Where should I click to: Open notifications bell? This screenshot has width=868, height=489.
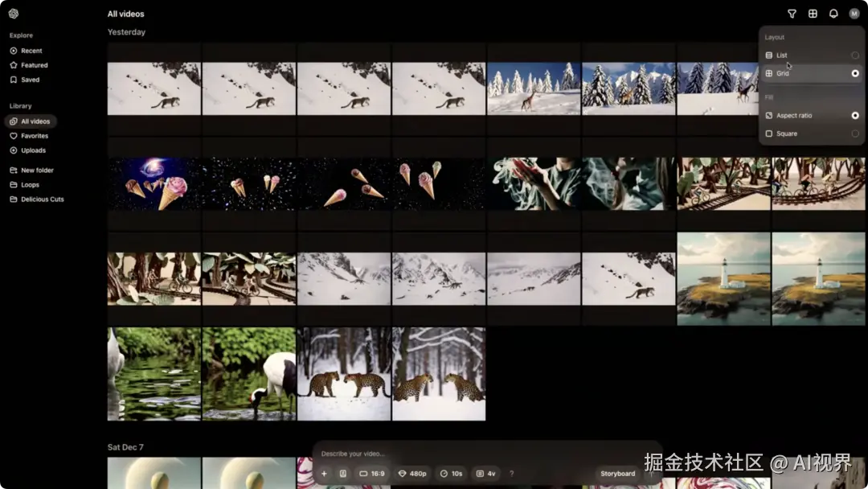[x=833, y=14]
